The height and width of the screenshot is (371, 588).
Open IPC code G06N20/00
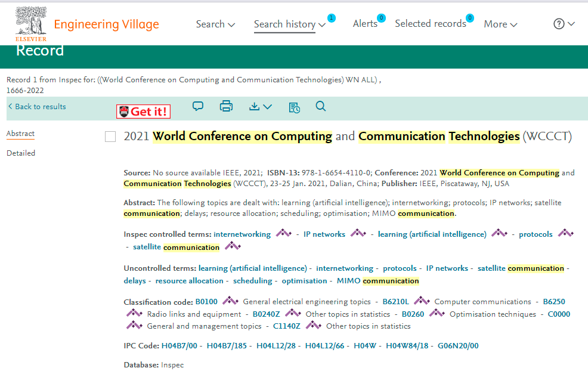(x=458, y=346)
